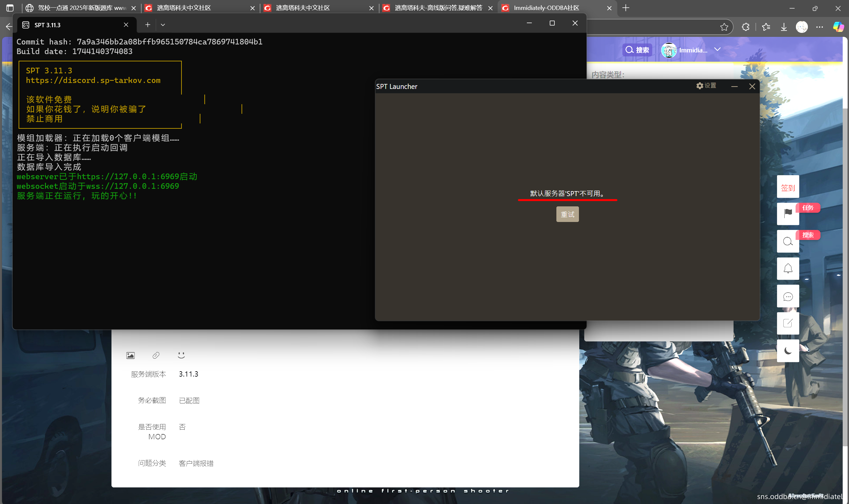
Task: Click 服务端版本 field value 3.11.3
Action: (x=188, y=374)
